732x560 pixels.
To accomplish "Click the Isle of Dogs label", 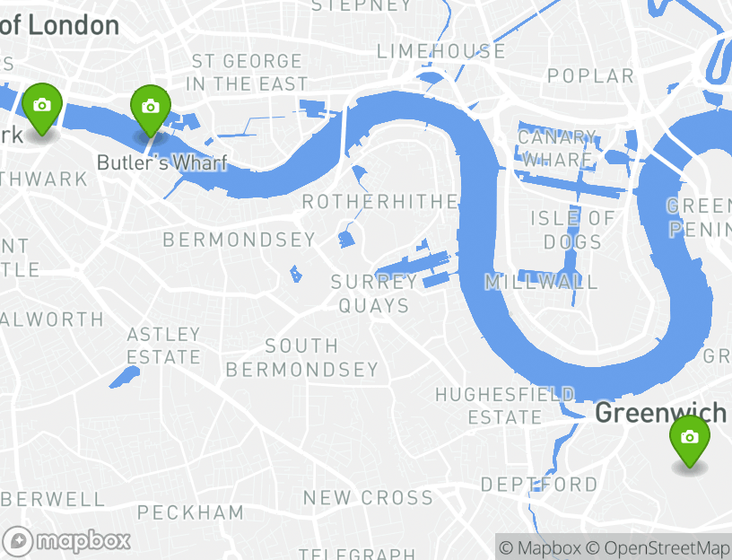I will pyautogui.click(x=573, y=230).
